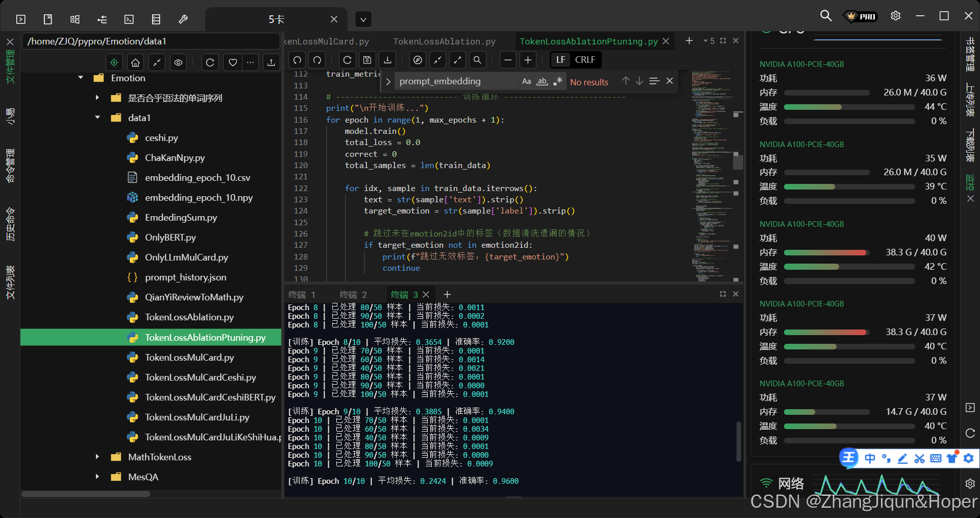Open the tab list dropdown beside 5卡
The image size is (980, 518).
(363, 19)
